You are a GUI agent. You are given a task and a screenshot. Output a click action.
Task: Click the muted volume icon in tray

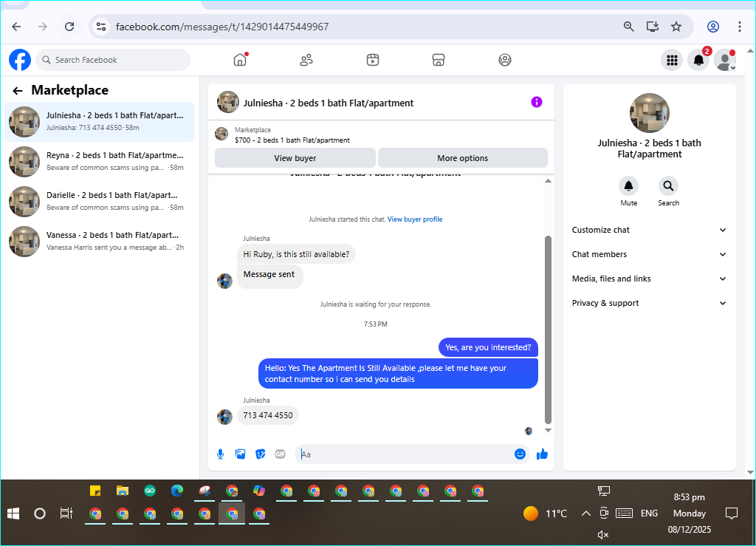tap(602, 534)
